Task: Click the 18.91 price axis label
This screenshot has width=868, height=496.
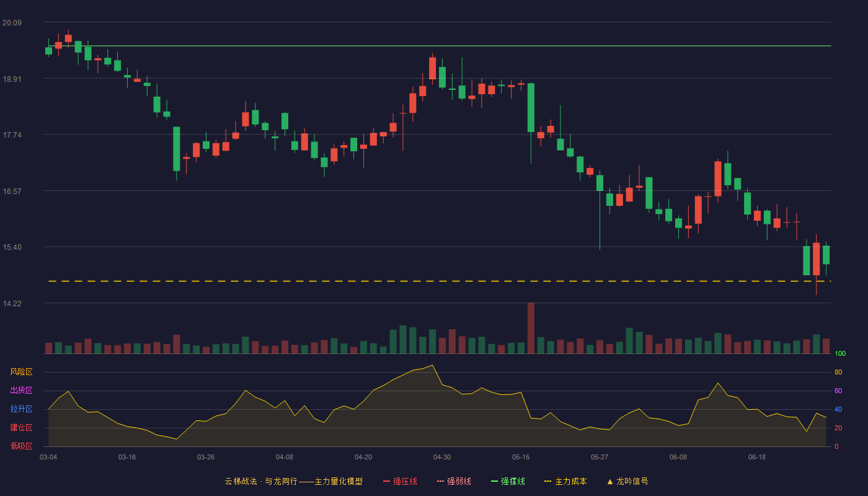Action: [12, 79]
